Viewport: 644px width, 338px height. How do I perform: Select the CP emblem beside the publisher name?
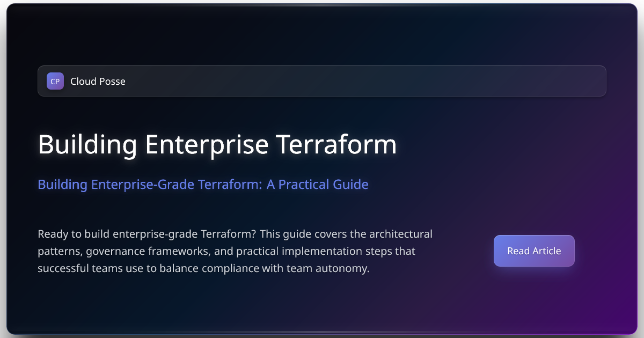pos(55,81)
